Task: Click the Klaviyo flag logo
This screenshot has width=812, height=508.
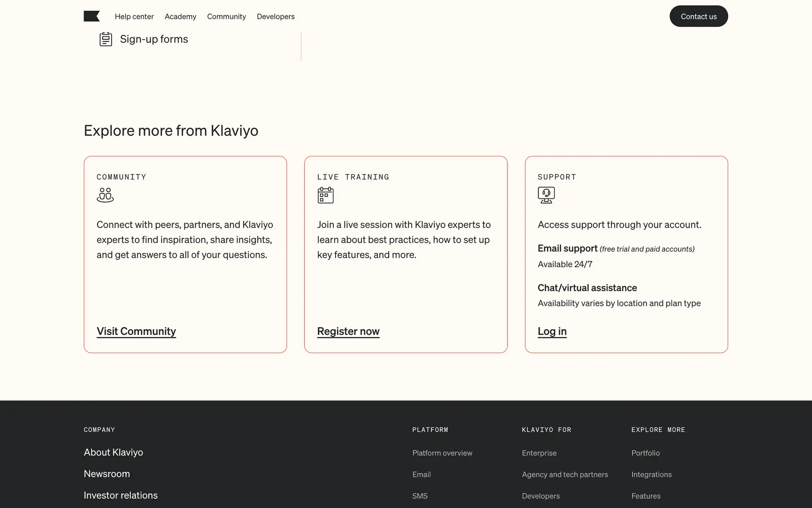Action: point(91,16)
